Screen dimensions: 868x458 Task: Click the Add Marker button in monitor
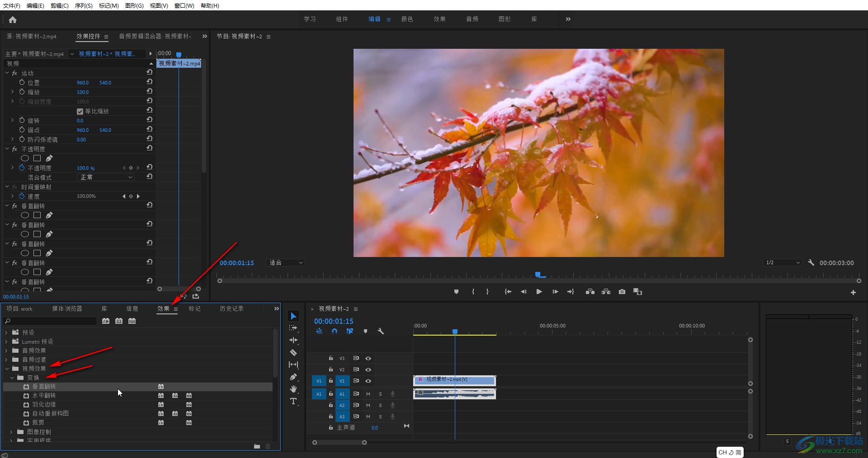point(456,292)
